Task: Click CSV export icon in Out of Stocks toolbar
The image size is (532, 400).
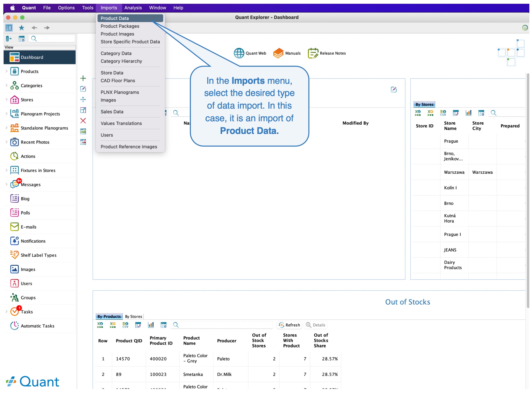Action: (125, 325)
